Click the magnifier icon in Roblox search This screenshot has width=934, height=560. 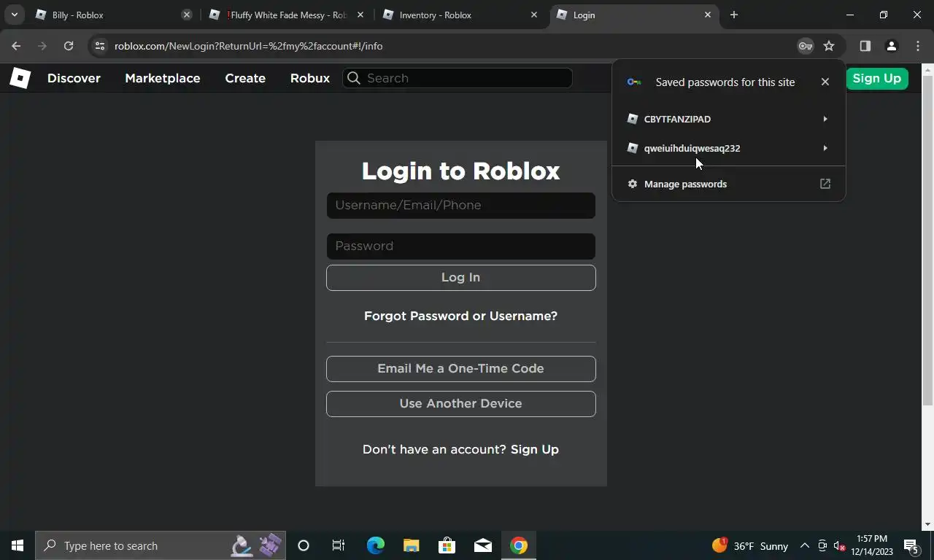click(354, 78)
